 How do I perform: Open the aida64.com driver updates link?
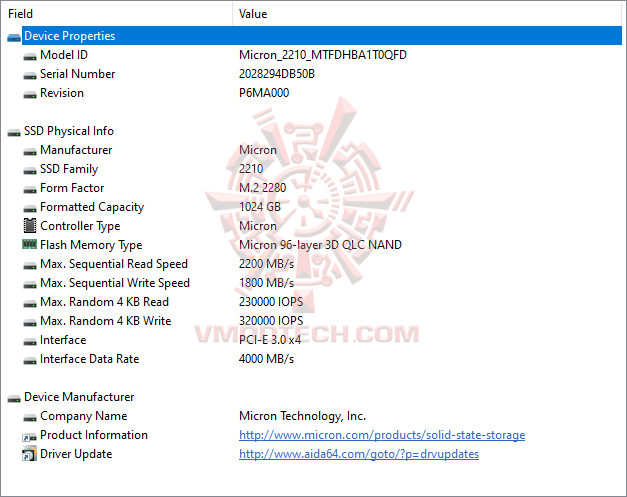click(x=359, y=454)
